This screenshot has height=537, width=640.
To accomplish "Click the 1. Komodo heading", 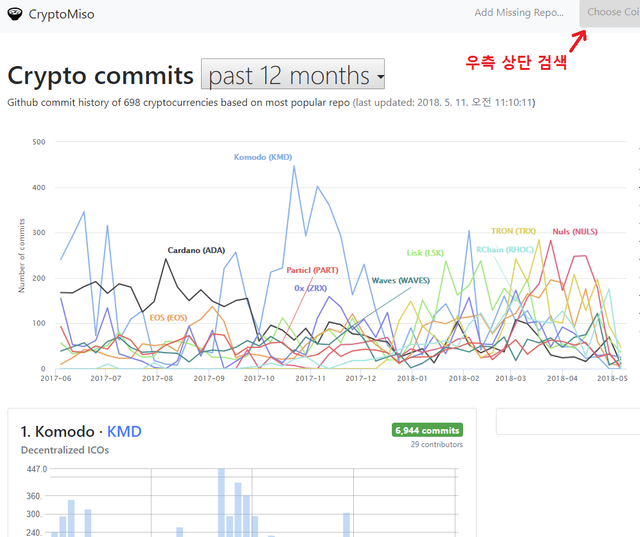I will pyautogui.click(x=58, y=431).
